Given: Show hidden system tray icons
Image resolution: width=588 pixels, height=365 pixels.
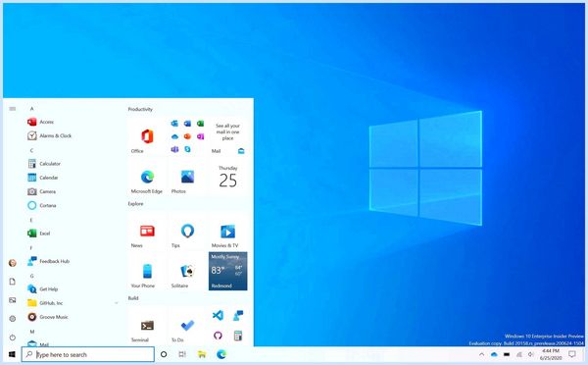Looking at the screenshot, I should click(x=481, y=354).
